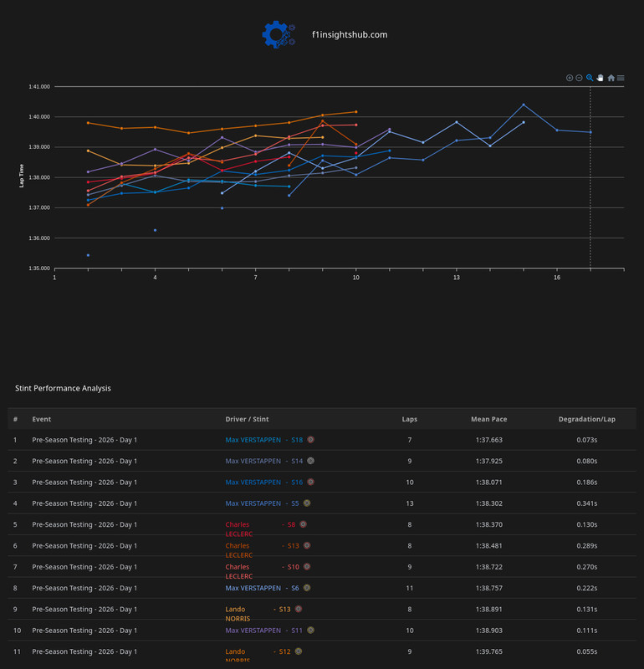The height and width of the screenshot is (669, 644).
Task: Click laps value 11 for Verstappen S6
Action: point(410,588)
